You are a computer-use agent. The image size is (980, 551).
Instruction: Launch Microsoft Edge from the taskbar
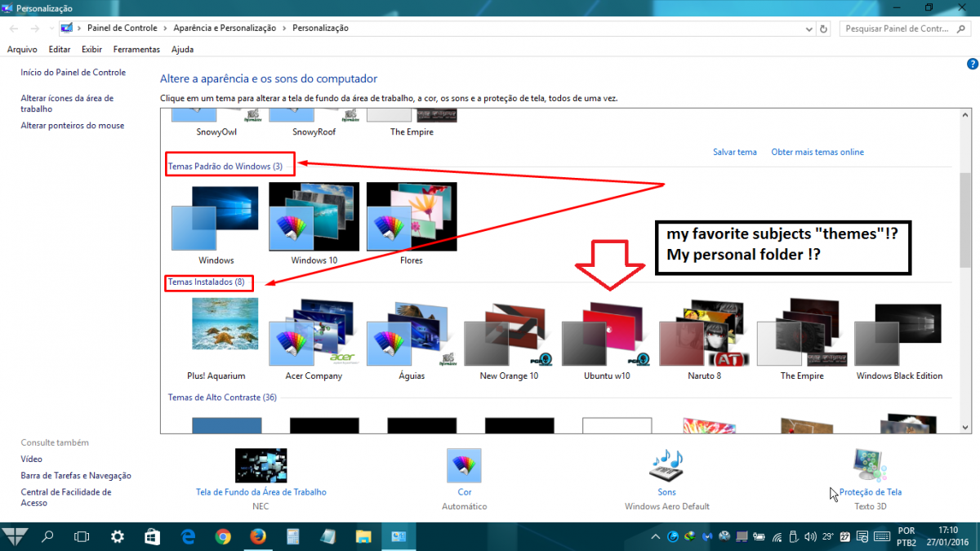coord(188,536)
